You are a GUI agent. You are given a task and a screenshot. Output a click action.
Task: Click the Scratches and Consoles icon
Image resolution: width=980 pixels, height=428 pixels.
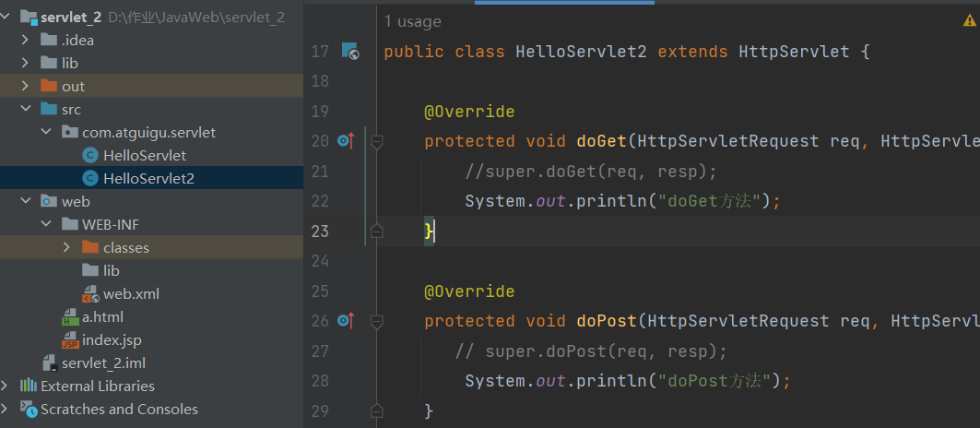pos(28,409)
